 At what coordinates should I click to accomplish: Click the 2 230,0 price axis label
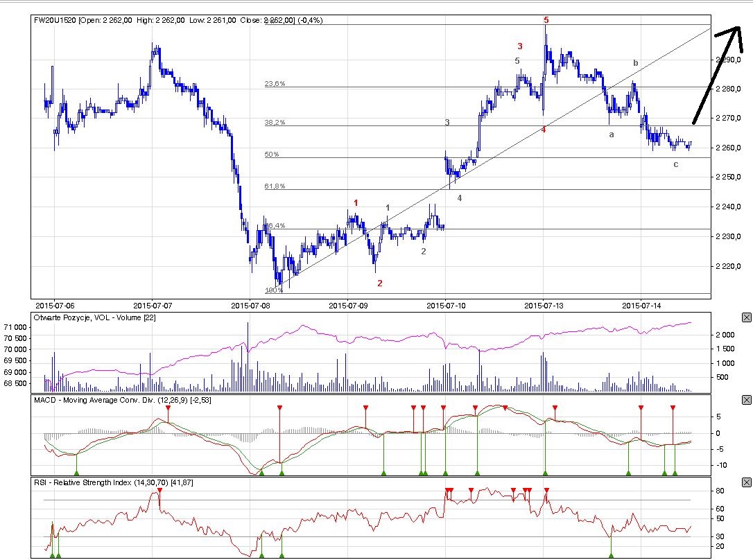click(728, 236)
